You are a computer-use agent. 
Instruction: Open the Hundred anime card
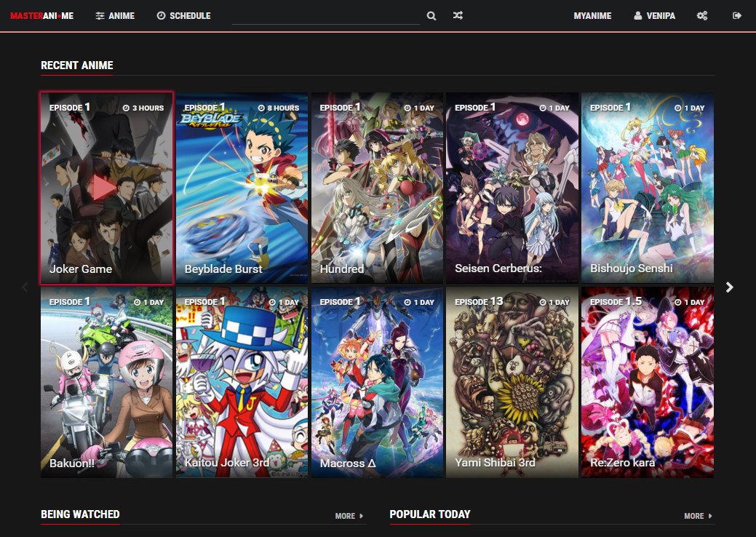(377, 188)
